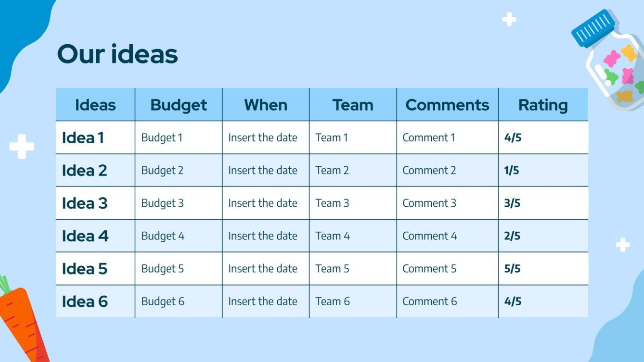Click the Comments column header
This screenshot has height=362, width=644.
click(x=447, y=105)
